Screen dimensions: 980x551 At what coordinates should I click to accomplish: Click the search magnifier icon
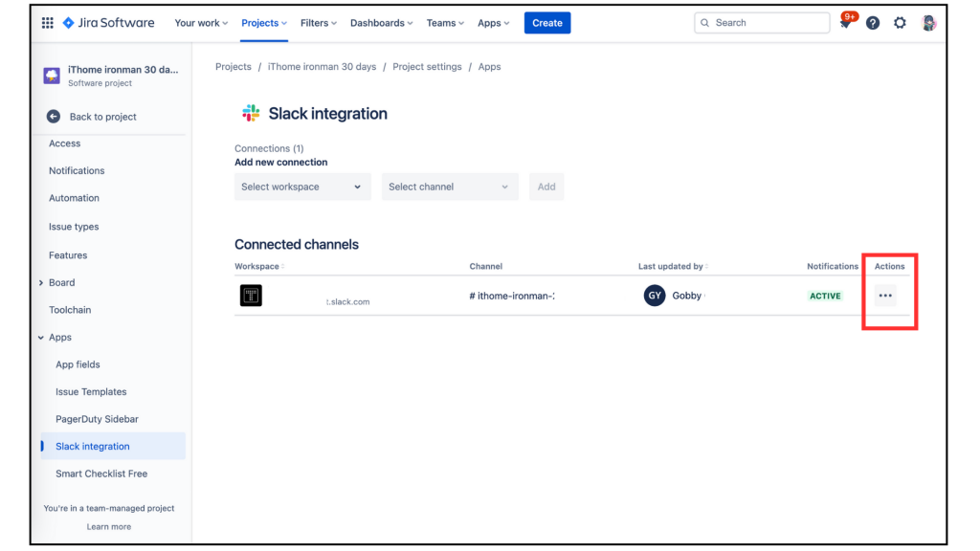[x=704, y=23]
